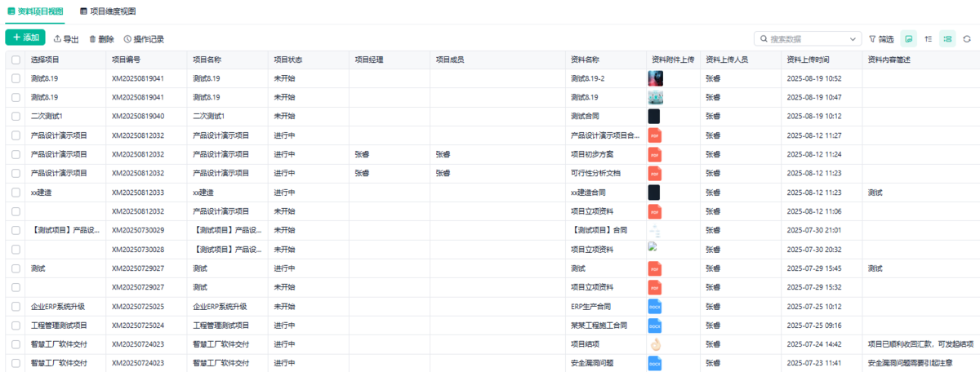Screen dimensions: 980x372
Task: Open the PDF attachment of 可行性分析文档
Action: tap(655, 173)
